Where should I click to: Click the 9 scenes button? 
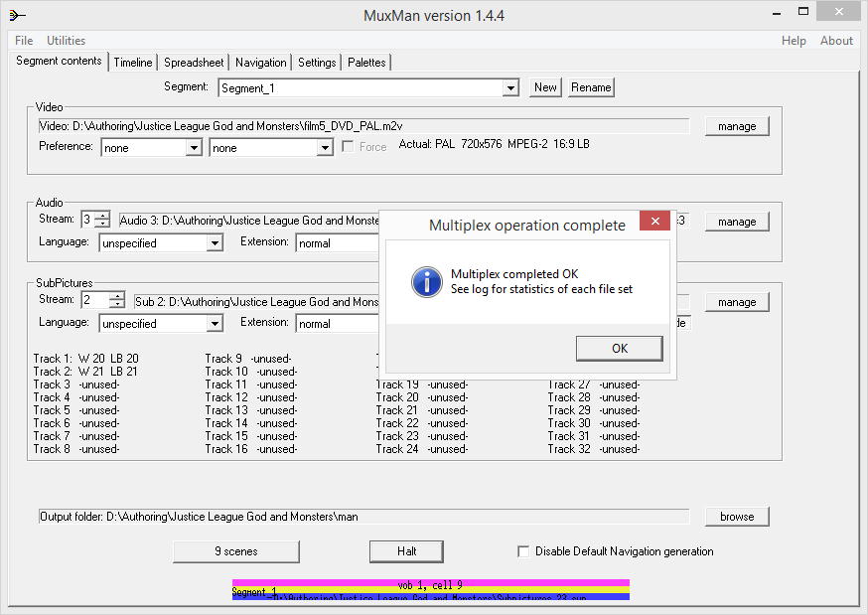tap(235, 551)
